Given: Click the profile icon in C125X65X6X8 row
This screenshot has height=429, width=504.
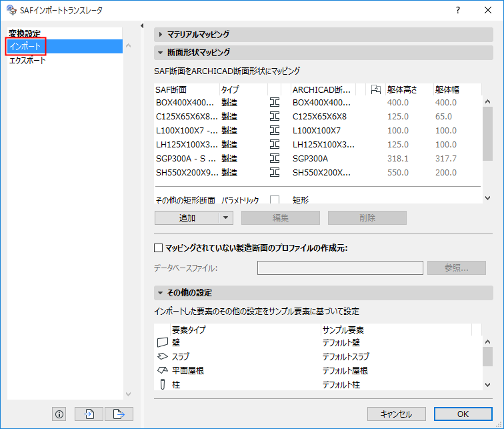Looking at the screenshot, I should (275, 116).
